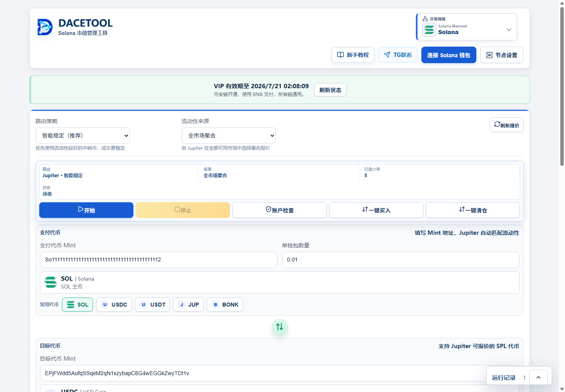565x392 pixels.
Task: Click the network tree icon beside 交易网络
Action: pyautogui.click(x=425, y=19)
